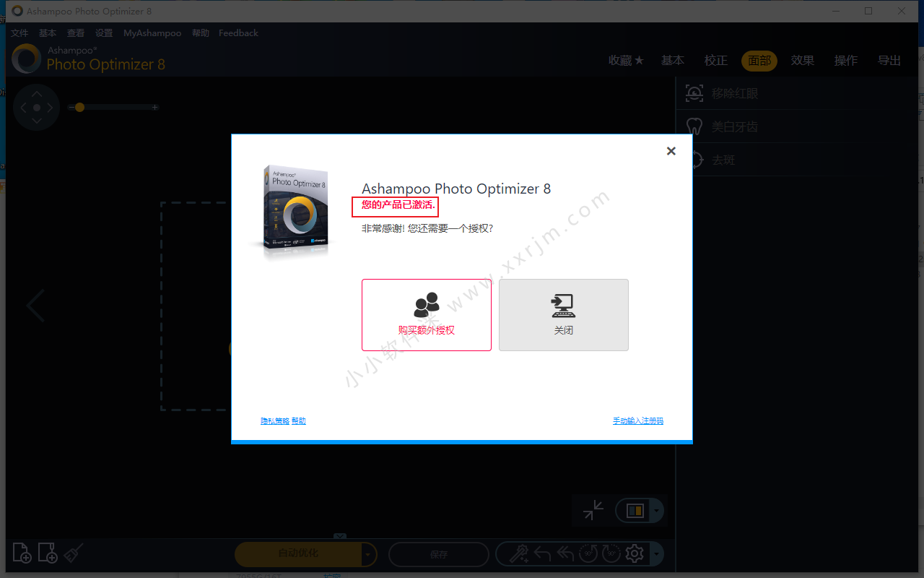This screenshot has width=924, height=578.
Task: Click the add file icon
Action: pos(22,553)
